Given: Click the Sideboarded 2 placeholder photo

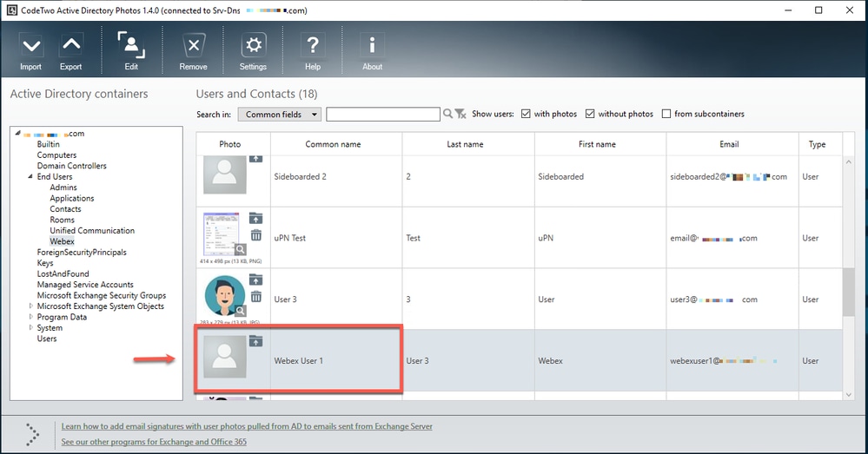Looking at the screenshot, I should (225, 174).
